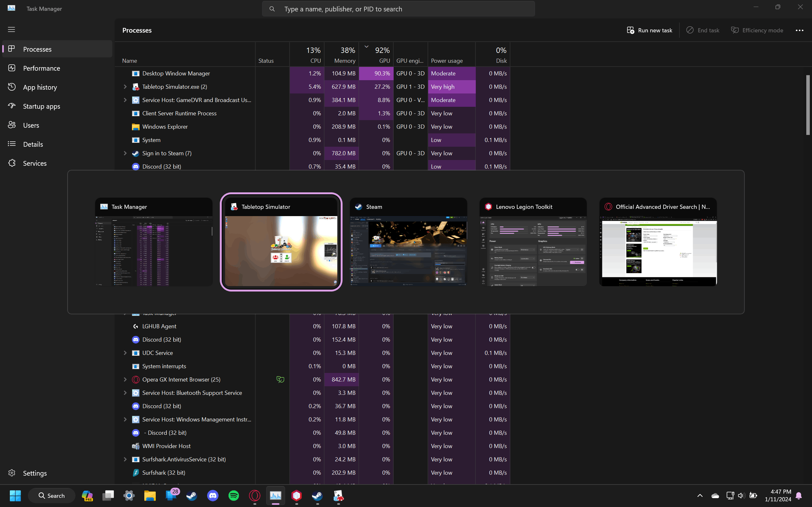The image size is (812, 507).
Task: Open the hamburger navigation menu
Action: [11, 29]
